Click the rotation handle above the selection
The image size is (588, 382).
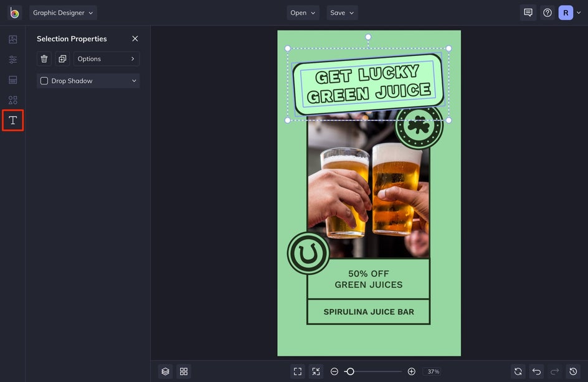(x=368, y=37)
